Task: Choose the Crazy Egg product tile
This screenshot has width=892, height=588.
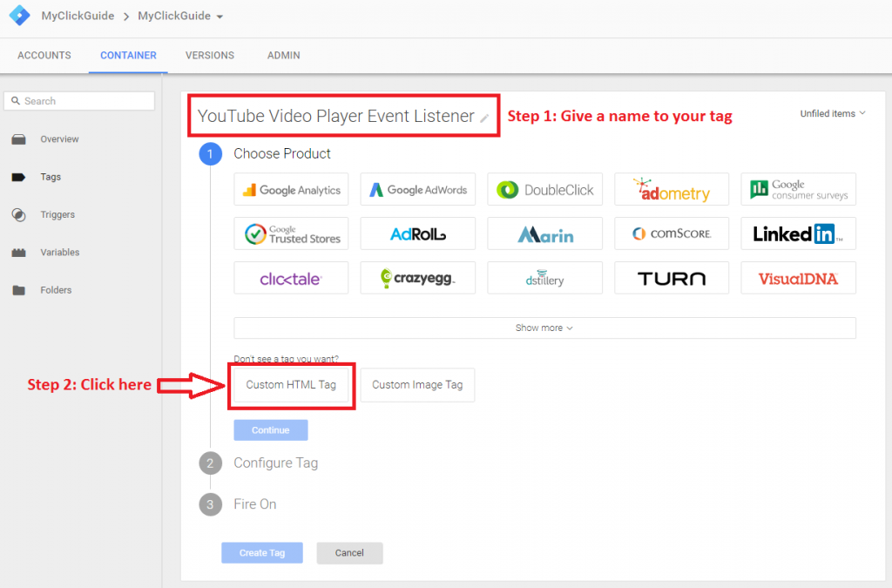Action: [x=417, y=278]
